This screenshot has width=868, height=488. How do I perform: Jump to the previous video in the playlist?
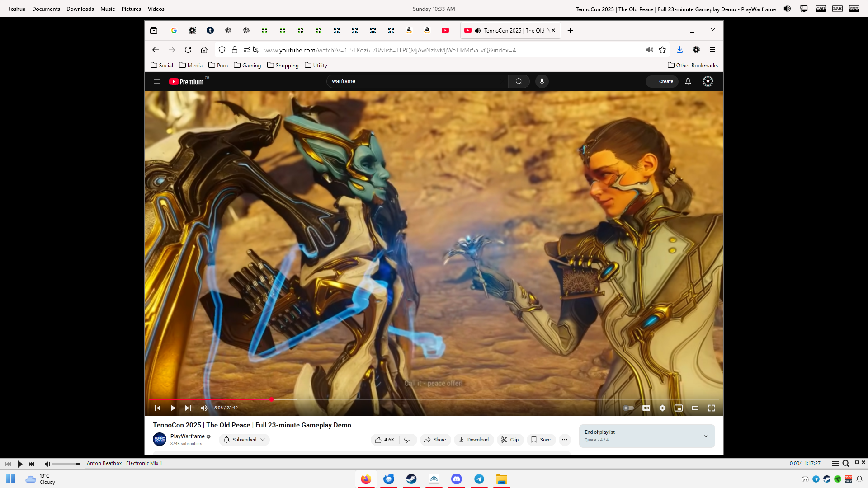[158, 408]
